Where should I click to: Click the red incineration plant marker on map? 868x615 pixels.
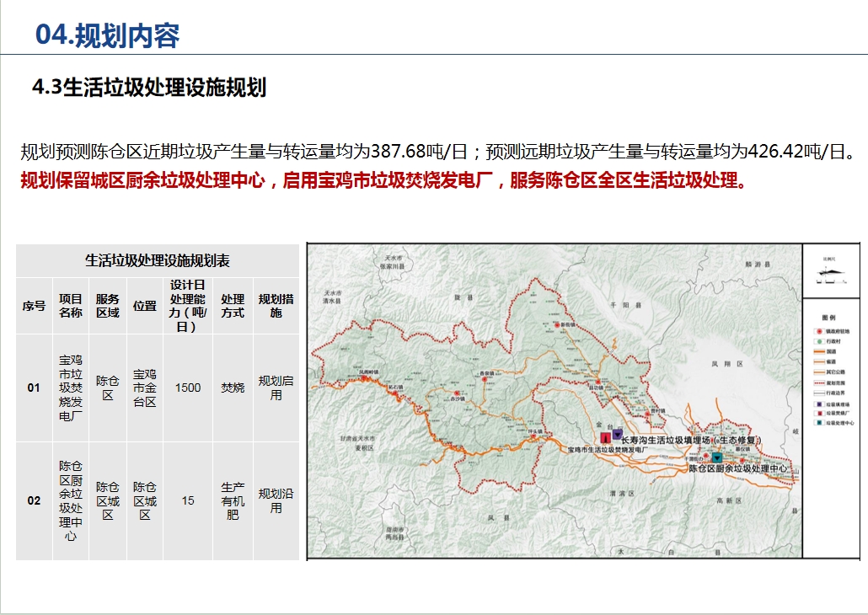(x=606, y=437)
